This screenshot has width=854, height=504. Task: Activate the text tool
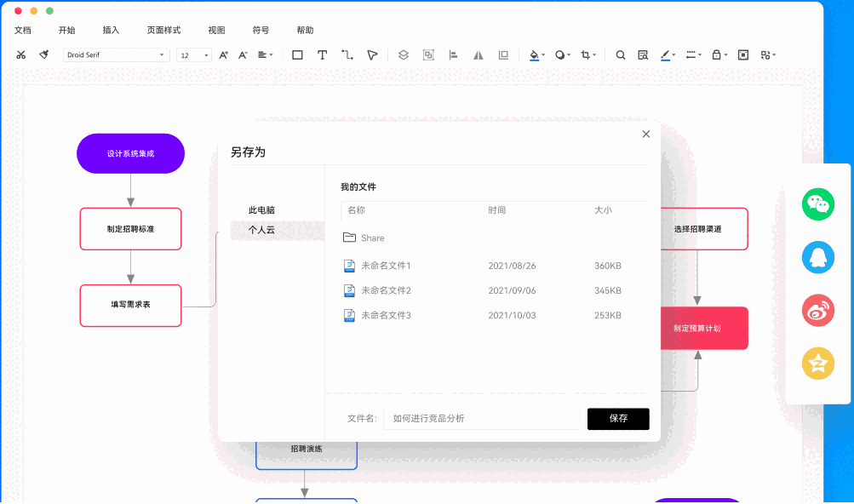[x=322, y=54]
